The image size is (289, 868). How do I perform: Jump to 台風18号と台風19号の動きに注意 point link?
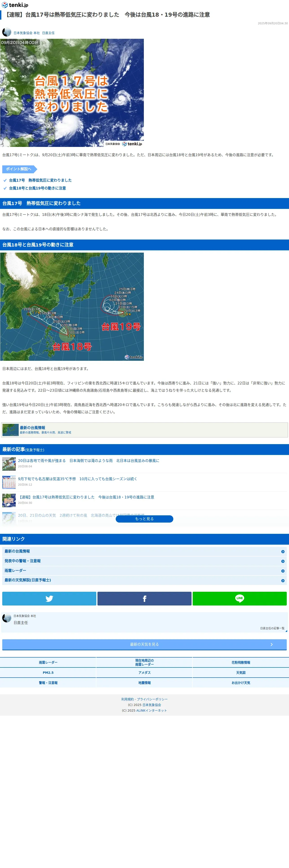pos(37,188)
